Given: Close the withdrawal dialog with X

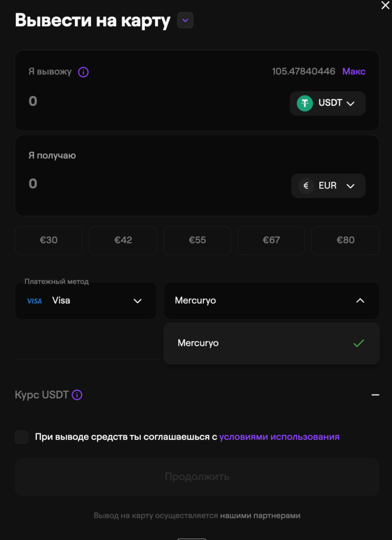Looking at the screenshot, I should [x=385, y=5].
